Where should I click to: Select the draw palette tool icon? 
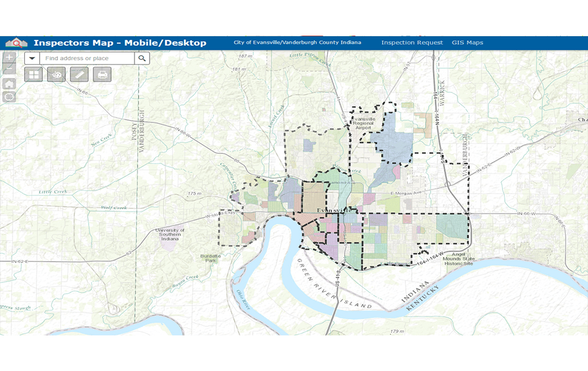[x=57, y=74]
